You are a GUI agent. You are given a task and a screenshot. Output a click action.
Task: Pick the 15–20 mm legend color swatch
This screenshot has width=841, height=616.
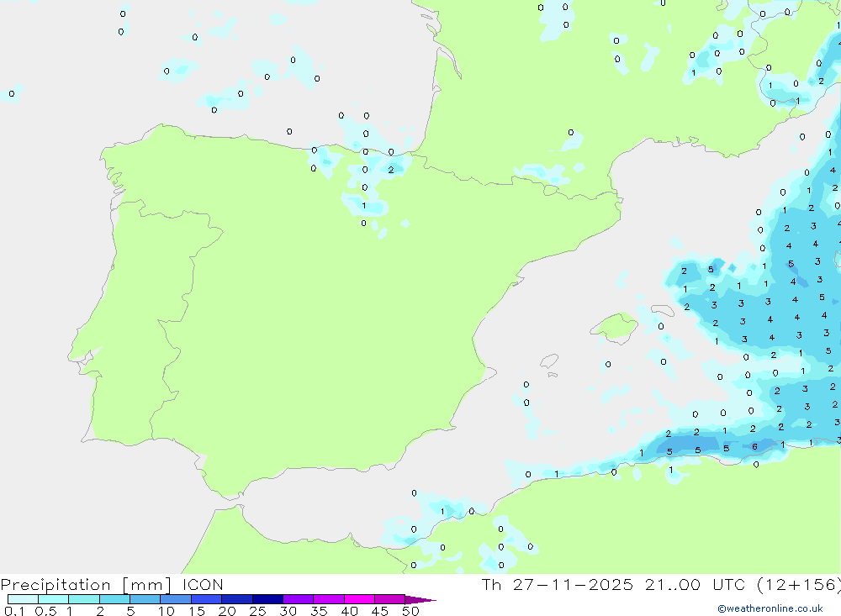(x=207, y=599)
